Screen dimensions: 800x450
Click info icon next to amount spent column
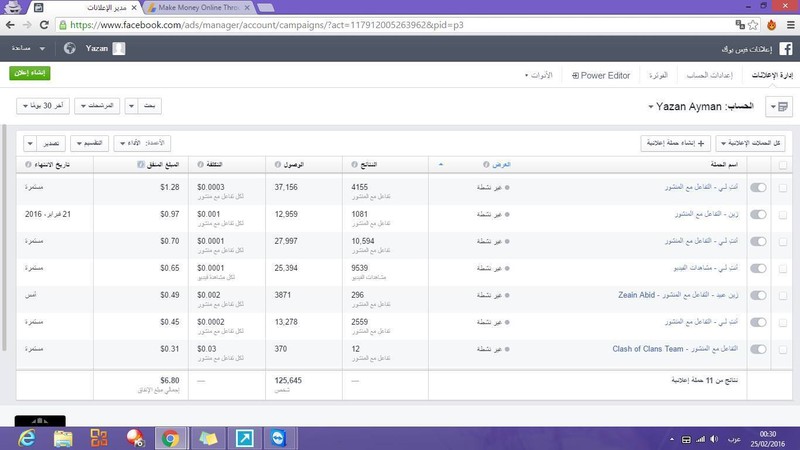pyautogui.click(x=141, y=164)
